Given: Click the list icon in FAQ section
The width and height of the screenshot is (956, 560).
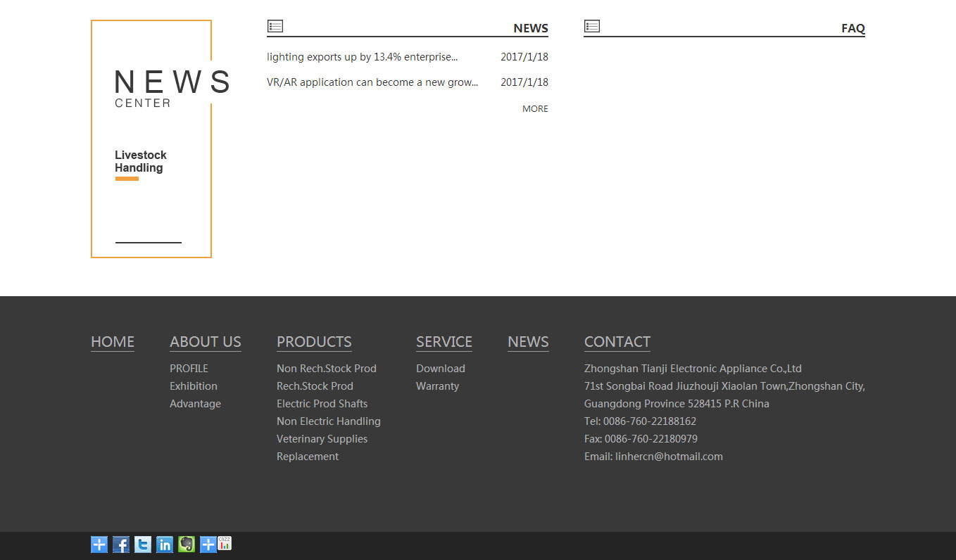Looking at the screenshot, I should tap(592, 26).
